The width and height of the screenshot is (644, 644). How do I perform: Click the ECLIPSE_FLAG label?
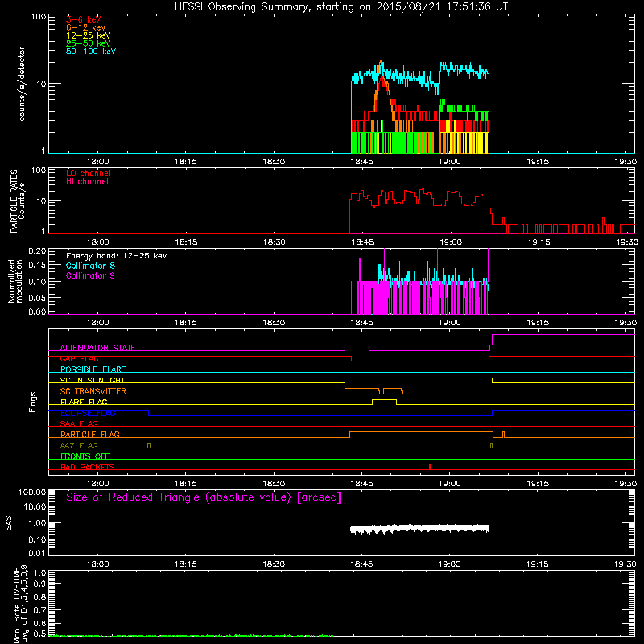[88, 413]
